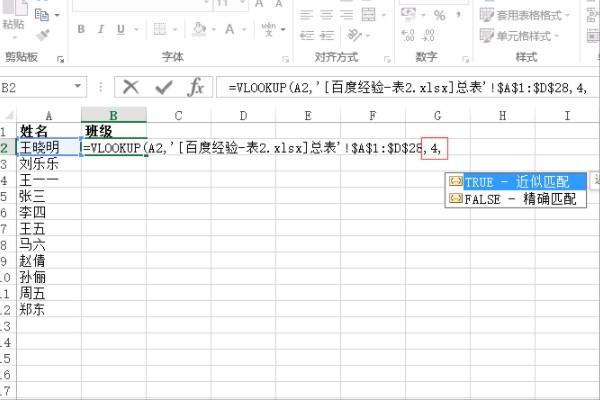Viewport: 600px width, 400px height.
Task: Open the 数字 group dialog launcher
Action: point(465,59)
